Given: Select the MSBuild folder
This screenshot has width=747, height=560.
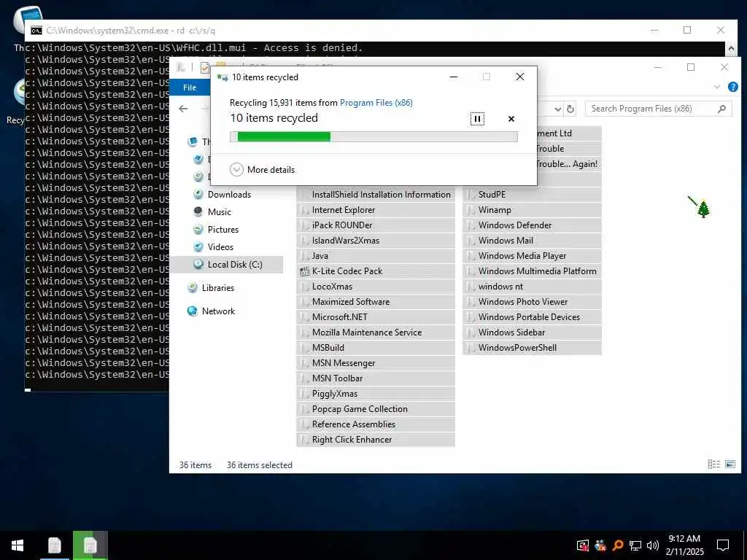Looking at the screenshot, I should [376, 348].
